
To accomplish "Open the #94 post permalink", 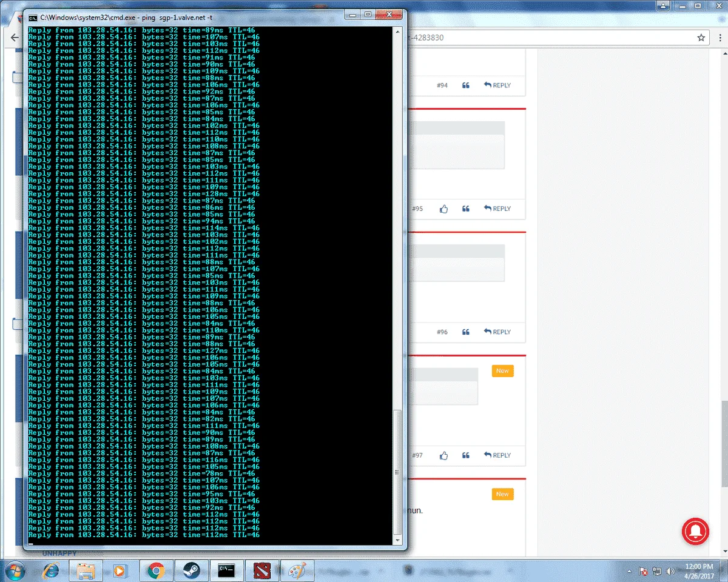I will pyautogui.click(x=442, y=85).
